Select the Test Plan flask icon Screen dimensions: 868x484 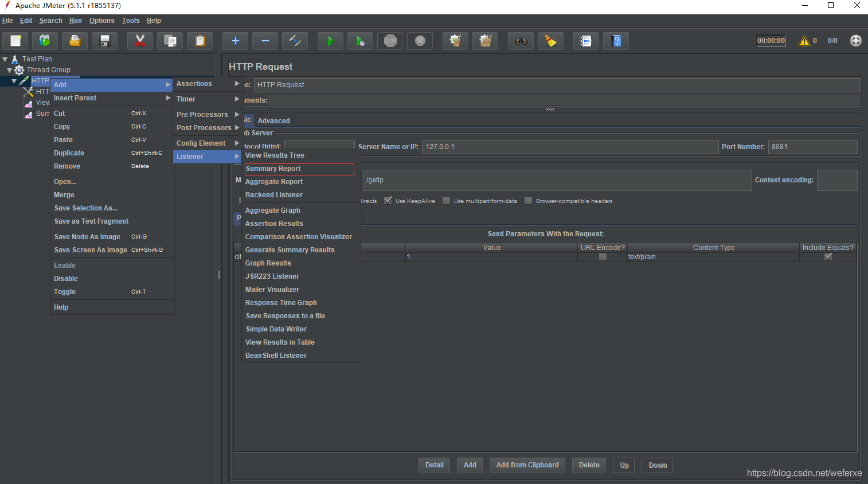(15, 59)
